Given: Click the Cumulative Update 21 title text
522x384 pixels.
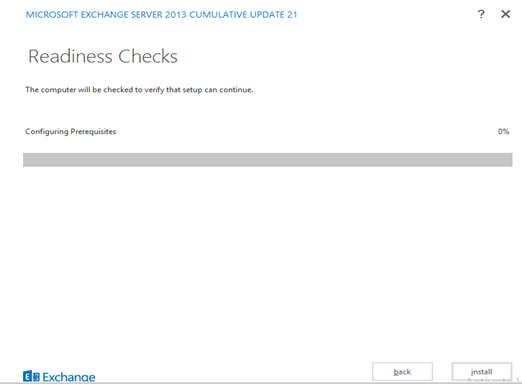Looking at the screenshot, I should point(161,15).
